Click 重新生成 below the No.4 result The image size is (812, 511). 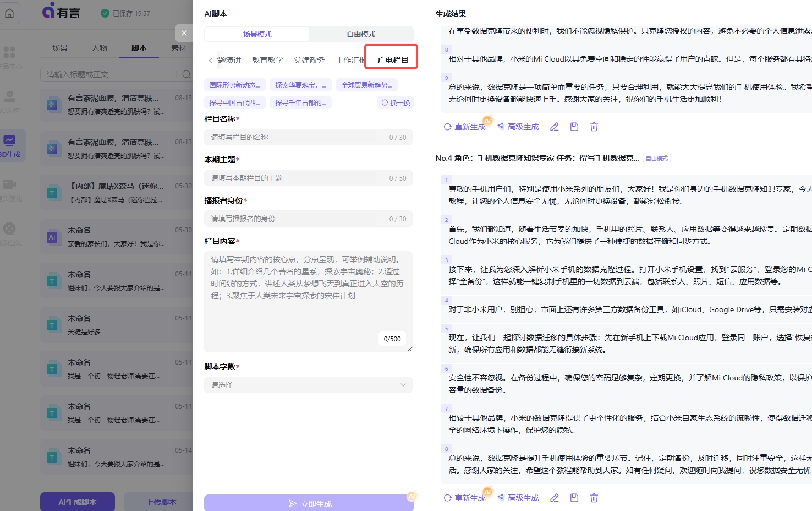click(465, 498)
